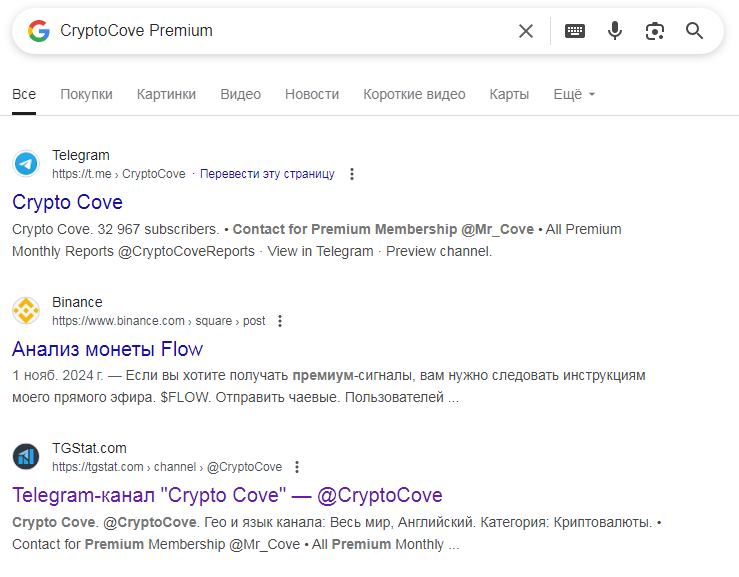Open the binance.com › square › post URL
This screenshot has width=739, height=577.
click(x=158, y=321)
